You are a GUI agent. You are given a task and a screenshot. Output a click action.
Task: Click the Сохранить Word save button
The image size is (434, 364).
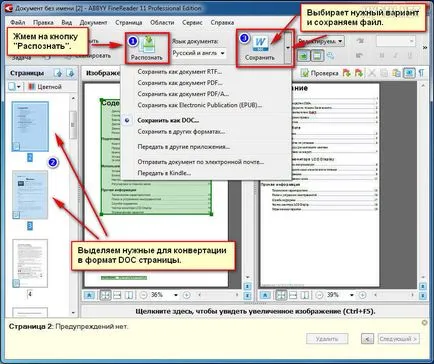point(260,49)
